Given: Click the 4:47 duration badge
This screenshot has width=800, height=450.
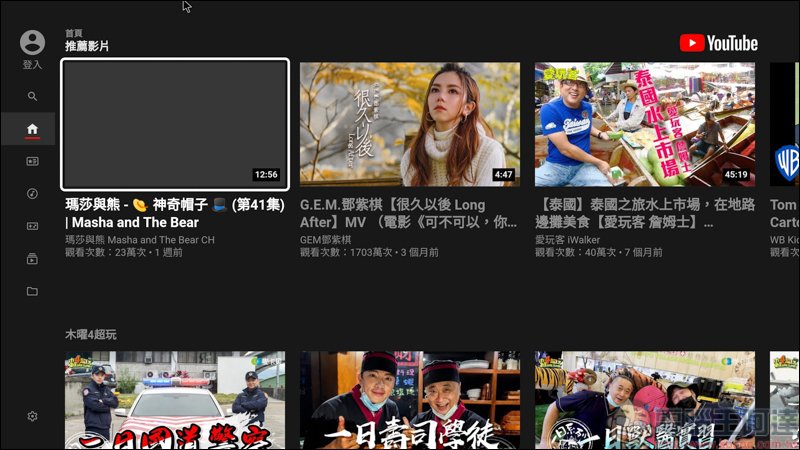Looking at the screenshot, I should [503, 174].
